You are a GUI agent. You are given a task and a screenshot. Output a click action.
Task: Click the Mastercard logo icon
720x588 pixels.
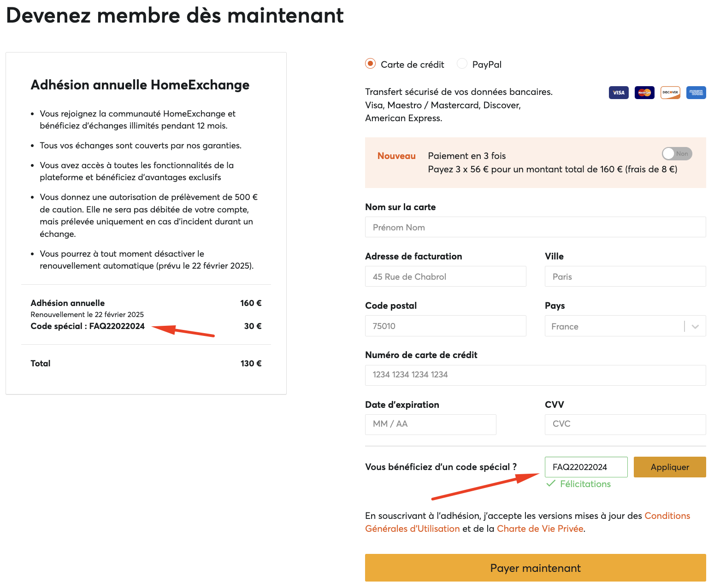coord(644,93)
